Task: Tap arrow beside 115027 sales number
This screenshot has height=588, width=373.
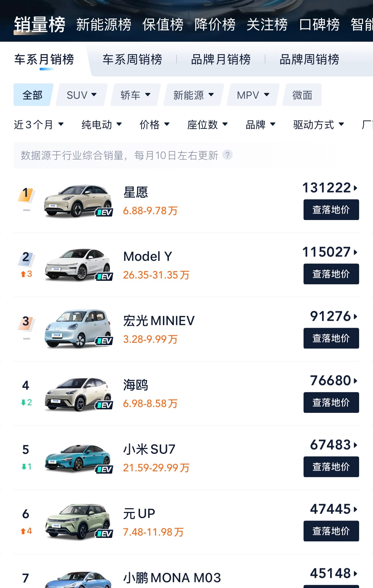Action: [x=356, y=252]
